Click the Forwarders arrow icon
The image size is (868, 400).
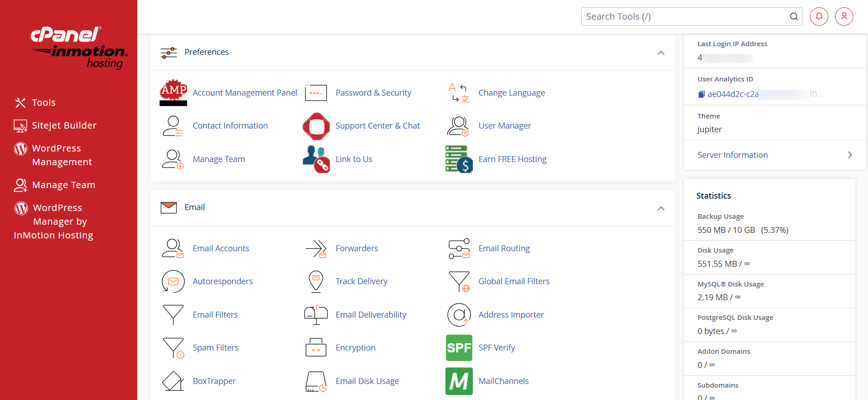pyautogui.click(x=316, y=249)
